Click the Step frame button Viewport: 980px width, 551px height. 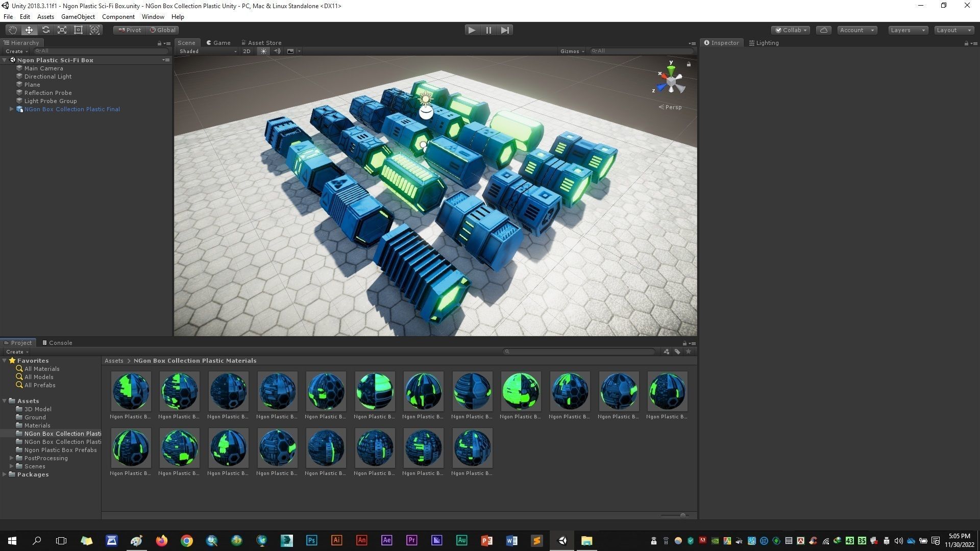pos(505,30)
